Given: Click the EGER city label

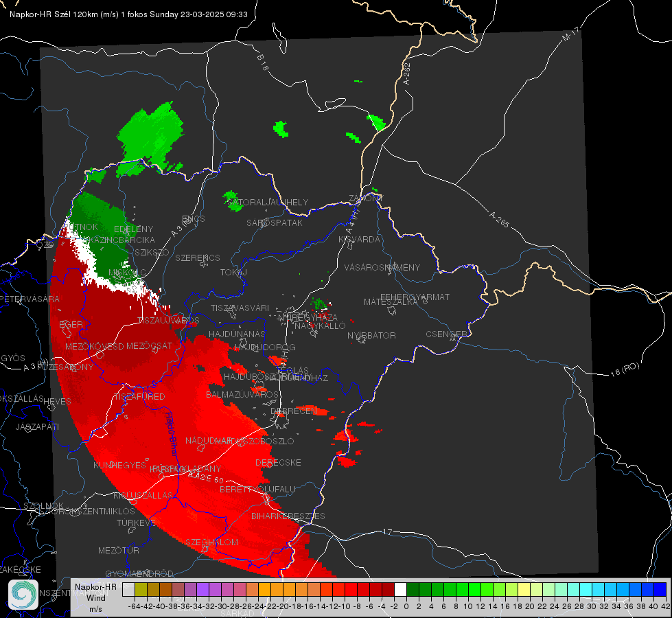Looking at the screenshot, I should tap(71, 325).
